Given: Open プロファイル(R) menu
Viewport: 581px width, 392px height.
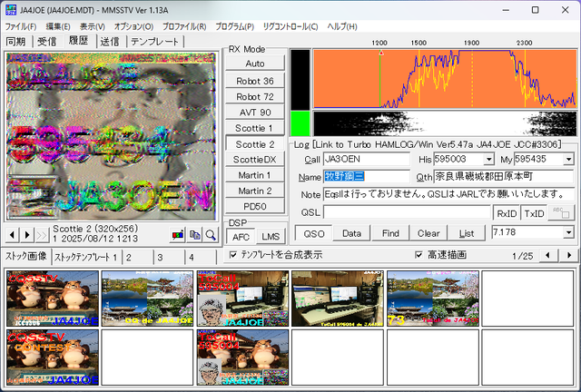Looking at the screenshot, I should 184,26.
